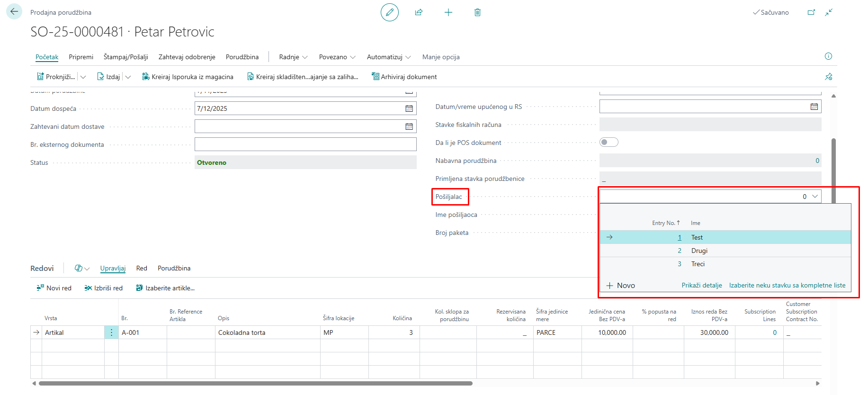Switch to the Pripremi tab
This screenshot has width=868, height=395.
click(x=81, y=57)
